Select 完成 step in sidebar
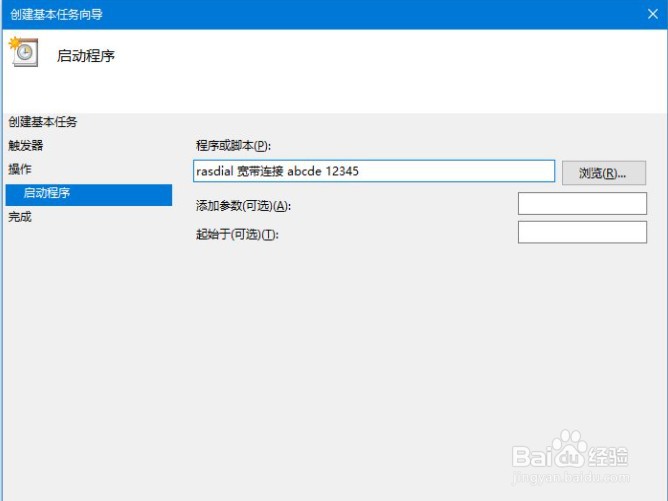This screenshot has width=668, height=501. [20, 217]
